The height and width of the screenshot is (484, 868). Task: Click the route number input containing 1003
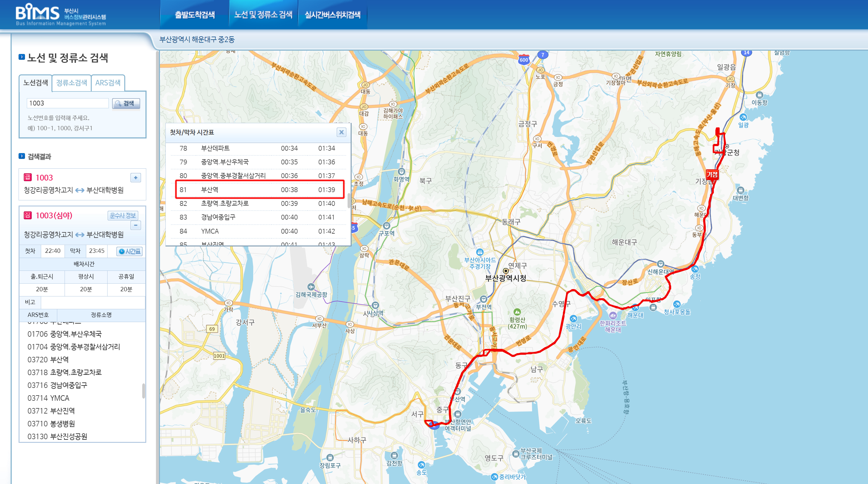coord(67,103)
